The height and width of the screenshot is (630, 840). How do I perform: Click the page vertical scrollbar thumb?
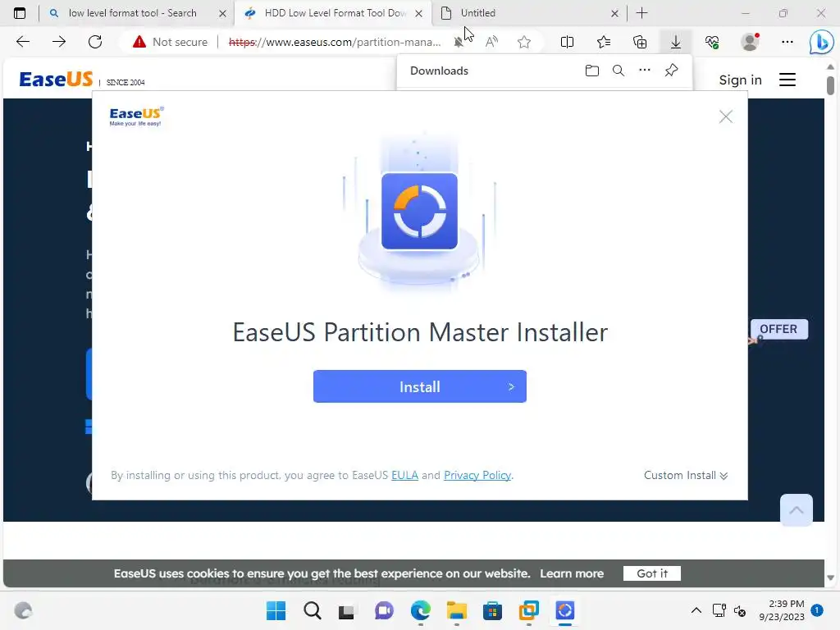click(830, 85)
